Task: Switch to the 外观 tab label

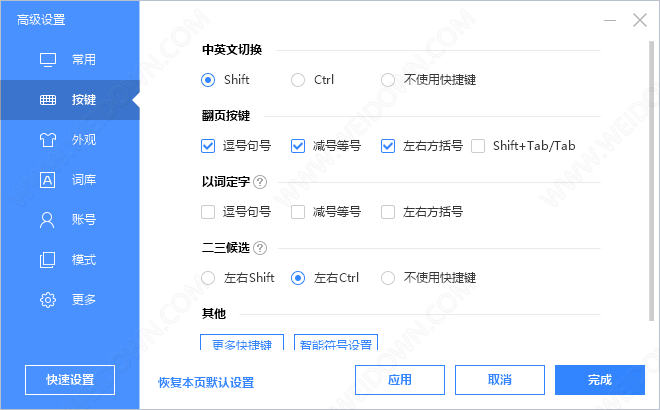Action: (84, 140)
